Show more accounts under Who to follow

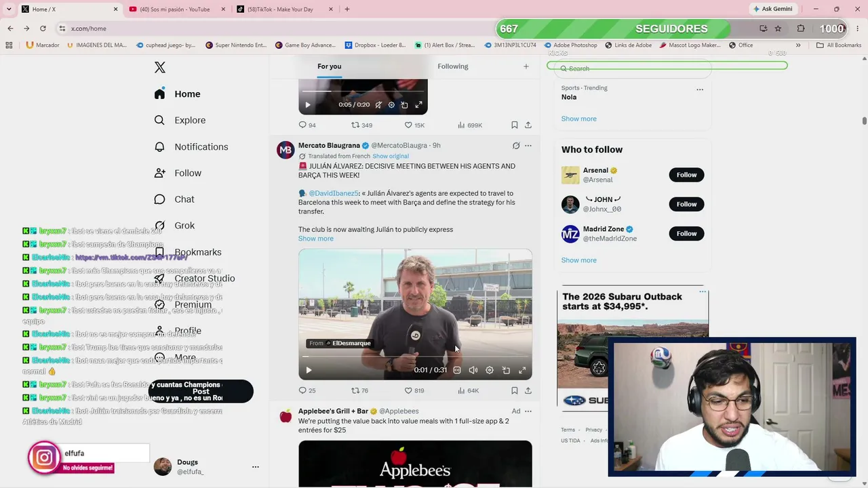tap(579, 260)
